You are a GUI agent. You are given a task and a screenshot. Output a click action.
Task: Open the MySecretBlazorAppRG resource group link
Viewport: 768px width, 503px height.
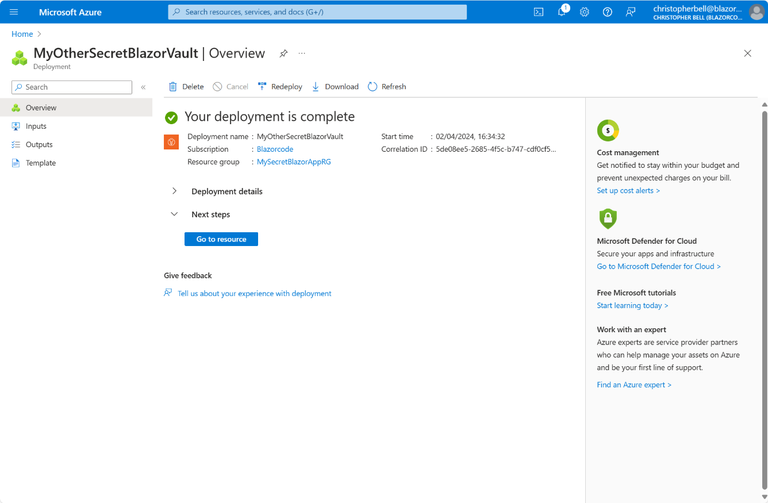pos(294,161)
